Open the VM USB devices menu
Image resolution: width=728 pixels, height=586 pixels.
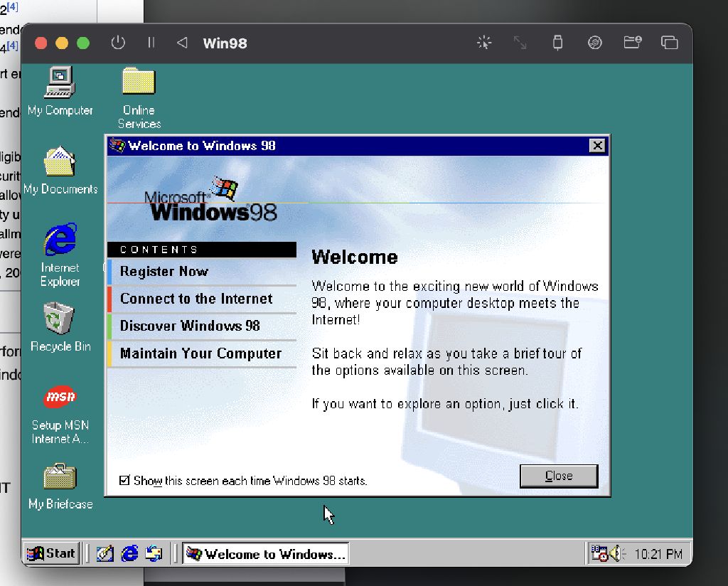[x=558, y=43]
